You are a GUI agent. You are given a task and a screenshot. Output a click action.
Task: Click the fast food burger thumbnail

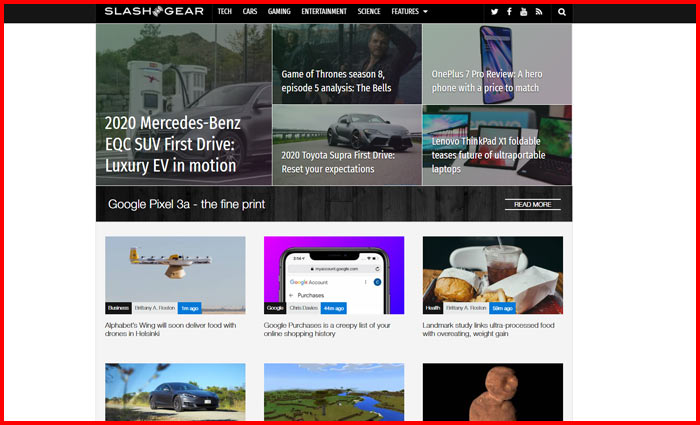click(x=493, y=275)
